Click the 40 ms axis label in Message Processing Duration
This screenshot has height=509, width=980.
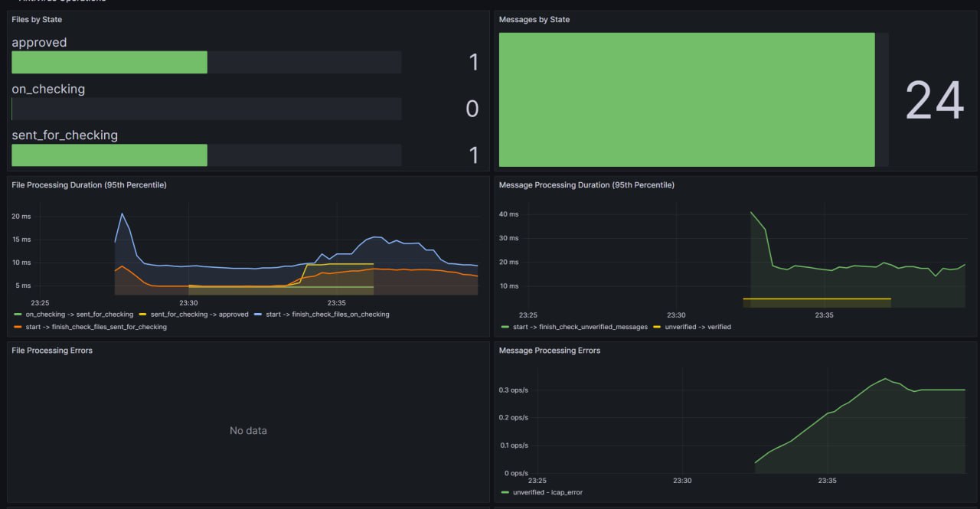(508, 214)
